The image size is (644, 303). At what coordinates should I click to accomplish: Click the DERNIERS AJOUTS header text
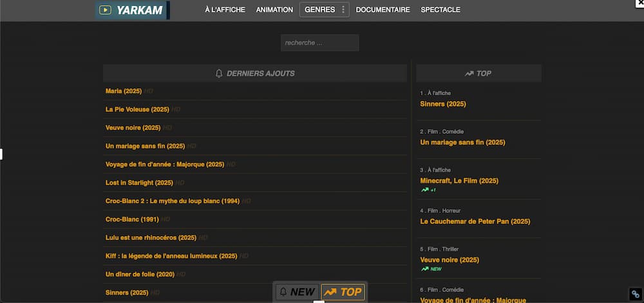(260, 74)
